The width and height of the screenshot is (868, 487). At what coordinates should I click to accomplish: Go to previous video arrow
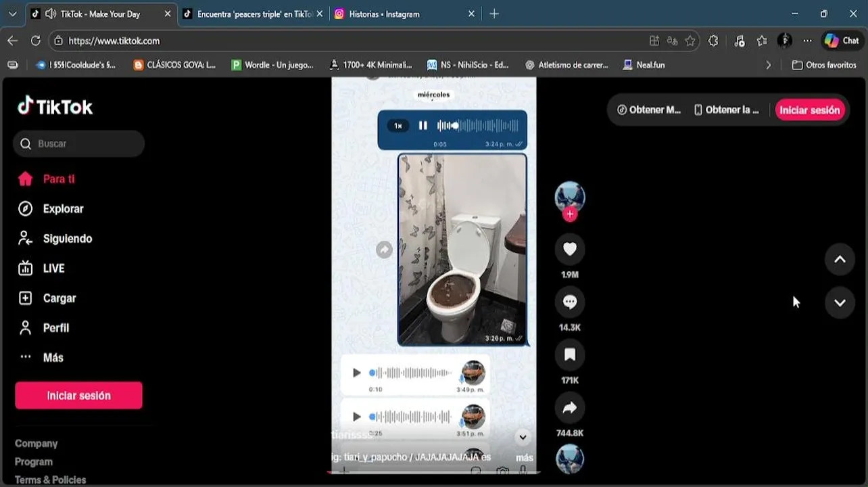840,260
